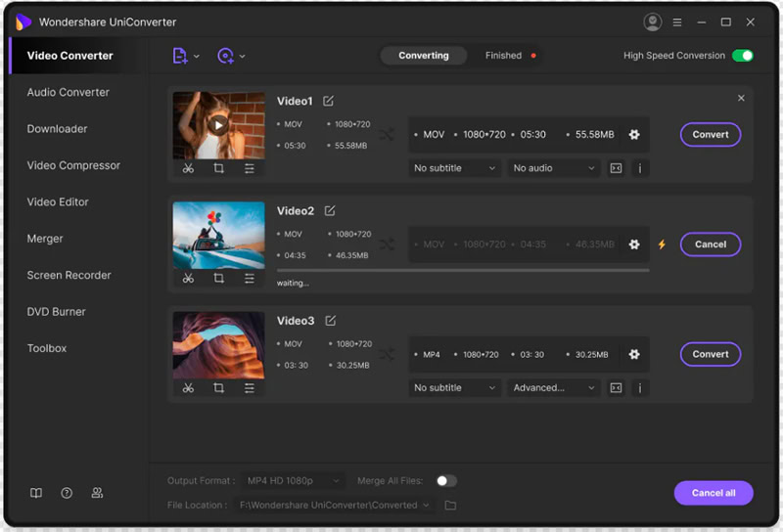Click the Load DVD disc icon
Screen dimensions: 783x532
(225, 56)
